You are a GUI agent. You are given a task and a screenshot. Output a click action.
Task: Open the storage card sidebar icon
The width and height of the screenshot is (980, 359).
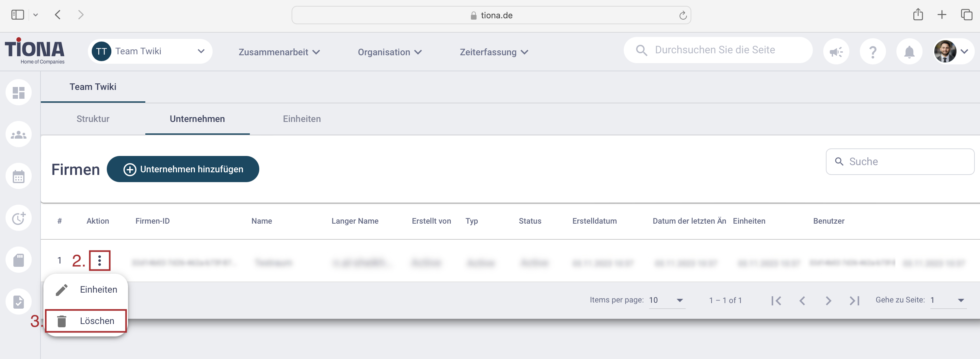(18, 260)
